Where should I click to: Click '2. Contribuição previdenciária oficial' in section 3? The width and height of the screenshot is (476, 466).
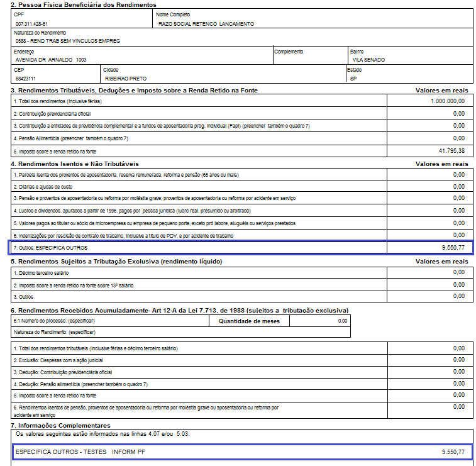coord(52,114)
